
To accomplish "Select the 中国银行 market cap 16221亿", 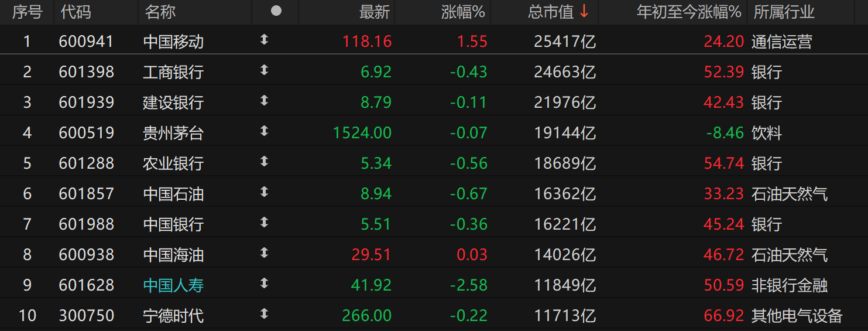I will tap(564, 224).
